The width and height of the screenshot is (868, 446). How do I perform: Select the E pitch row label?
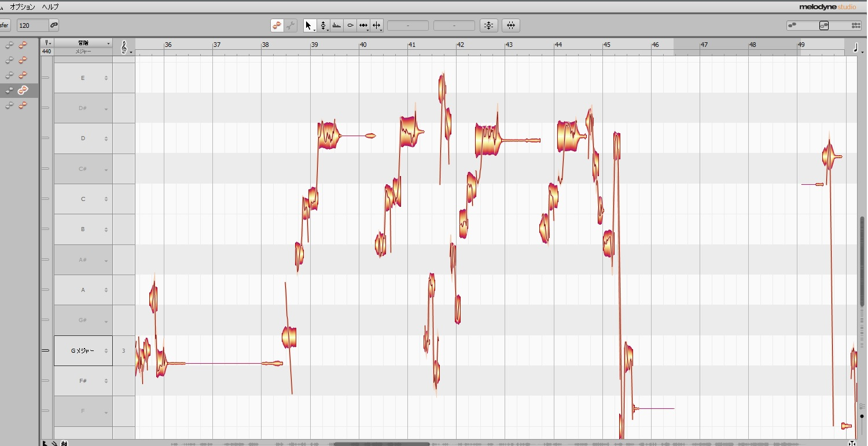[83, 78]
